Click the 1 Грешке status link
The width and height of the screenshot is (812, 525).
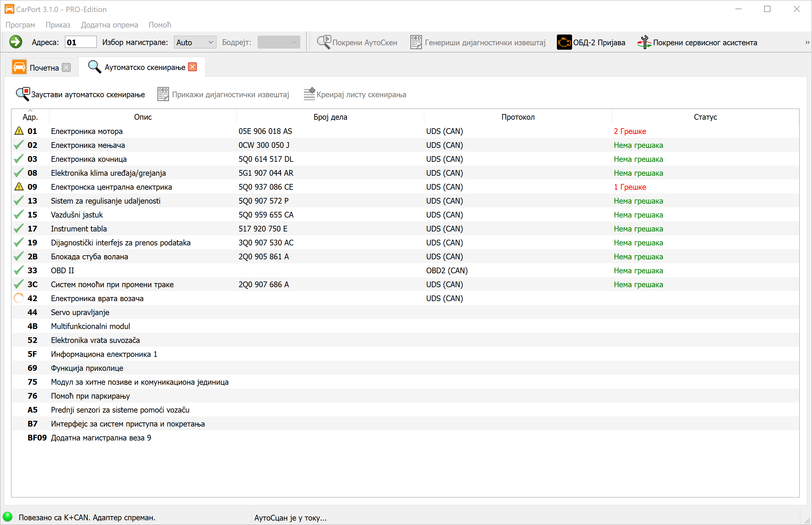pyautogui.click(x=629, y=187)
